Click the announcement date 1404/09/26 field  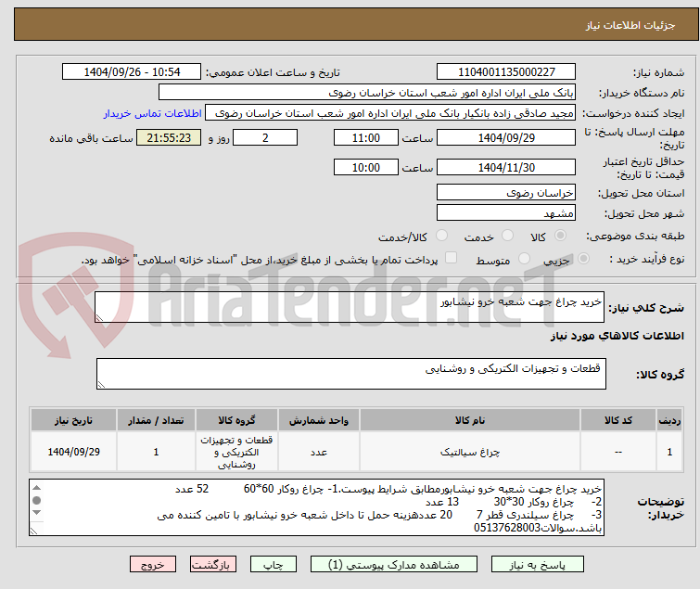pos(132,72)
